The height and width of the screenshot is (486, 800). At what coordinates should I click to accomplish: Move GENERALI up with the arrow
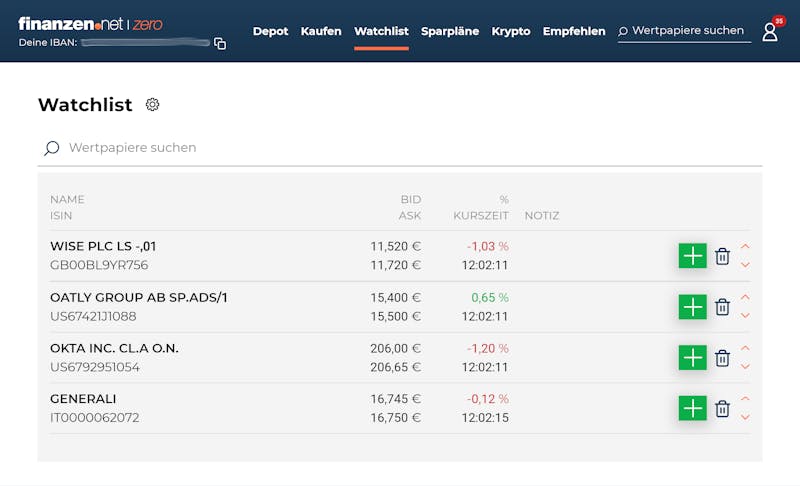[745, 399]
